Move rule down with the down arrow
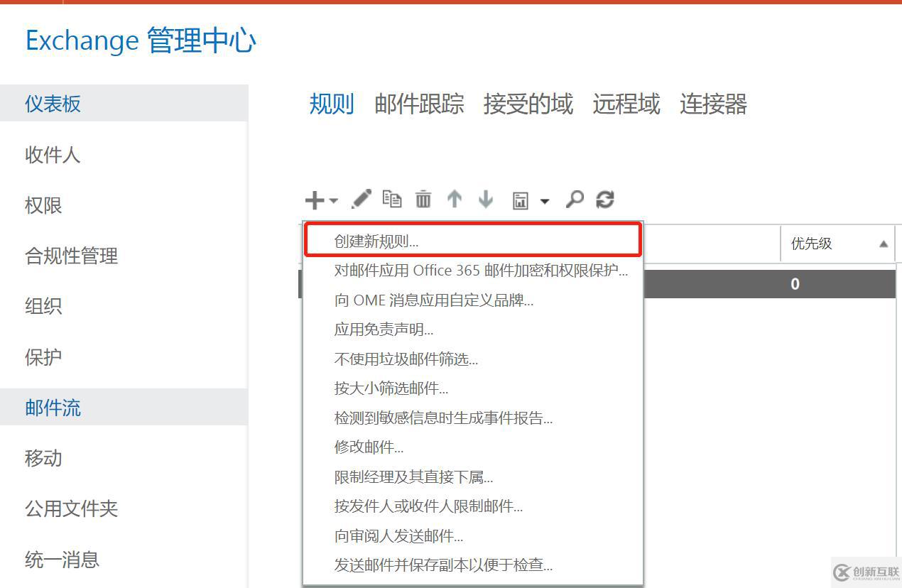 pyautogui.click(x=486, y=199)
